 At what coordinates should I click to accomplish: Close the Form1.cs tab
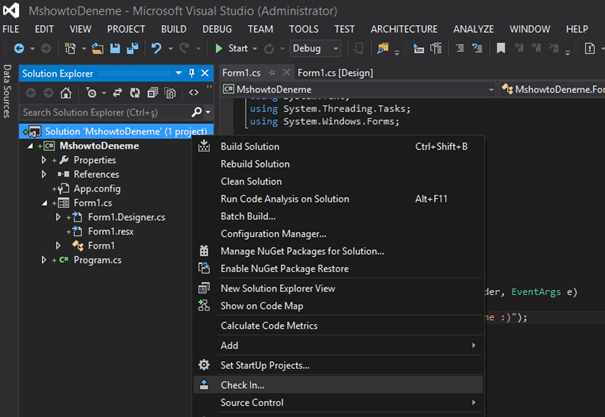286,73
